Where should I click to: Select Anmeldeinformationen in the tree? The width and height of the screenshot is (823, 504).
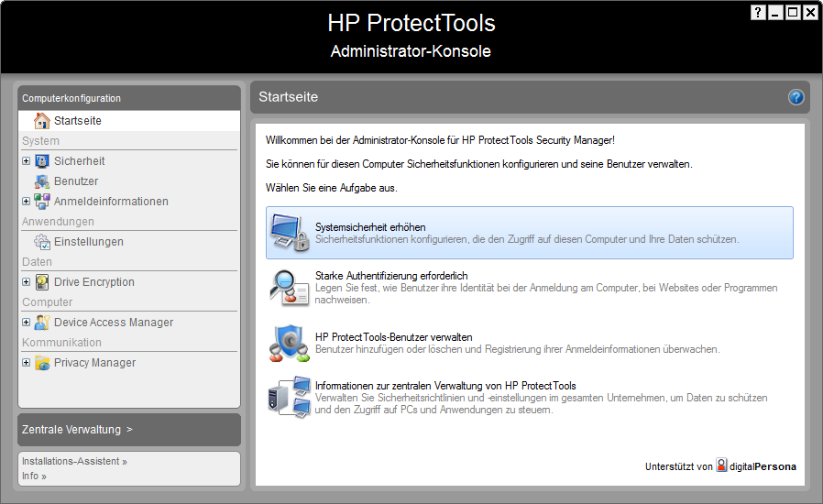tap(111, 201)
